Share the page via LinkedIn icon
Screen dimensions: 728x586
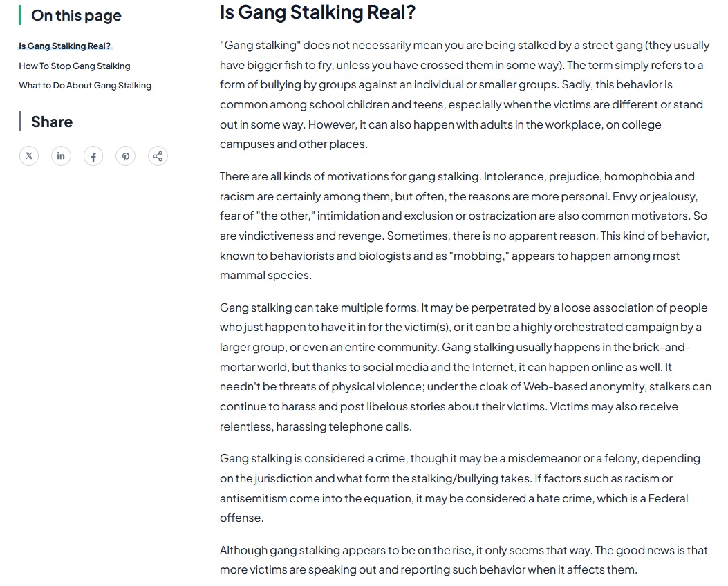click(x=61, y=156)
